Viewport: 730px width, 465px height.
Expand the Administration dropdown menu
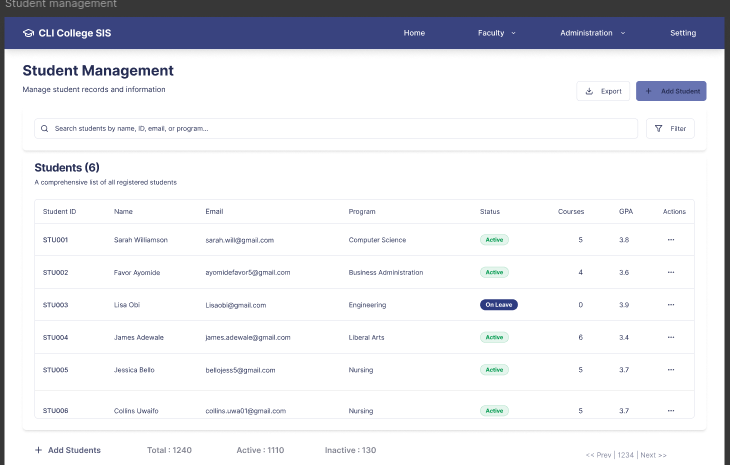click(x=592, y=33)
